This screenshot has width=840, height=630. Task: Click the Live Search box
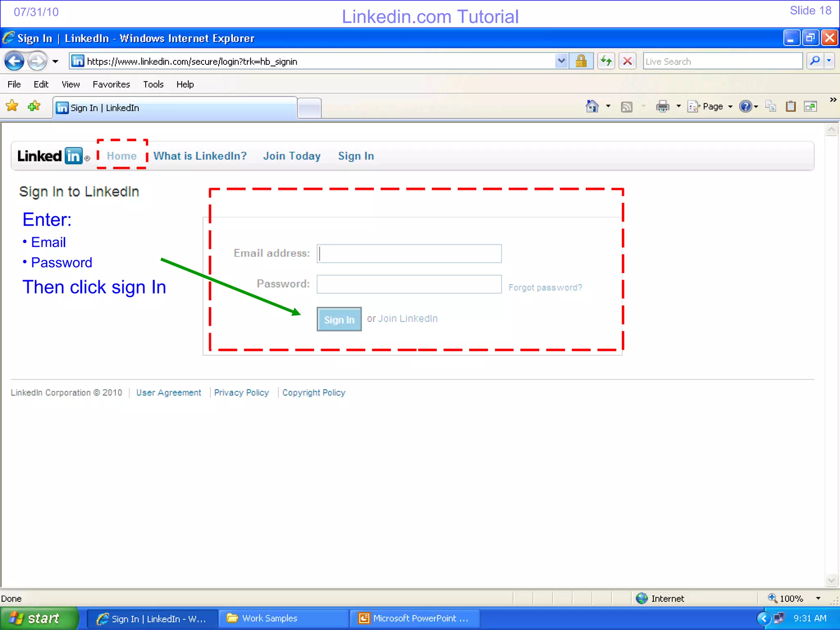point(723,61)
